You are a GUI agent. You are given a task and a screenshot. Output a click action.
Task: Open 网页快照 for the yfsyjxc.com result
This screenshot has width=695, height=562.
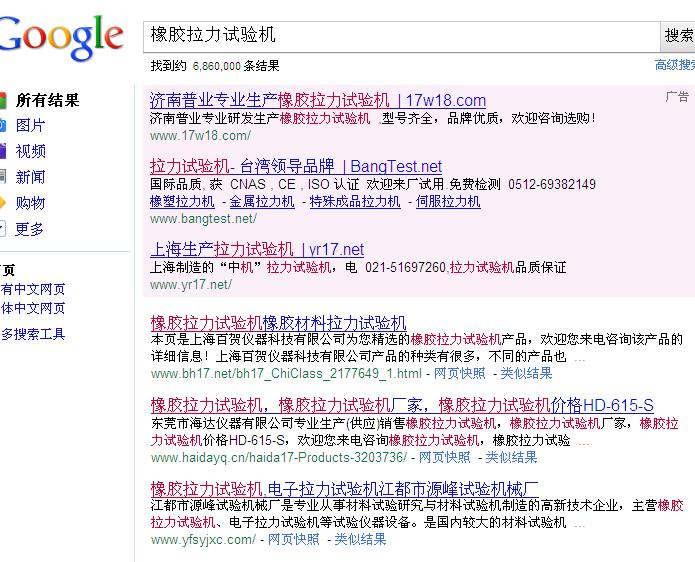[293, 539]
